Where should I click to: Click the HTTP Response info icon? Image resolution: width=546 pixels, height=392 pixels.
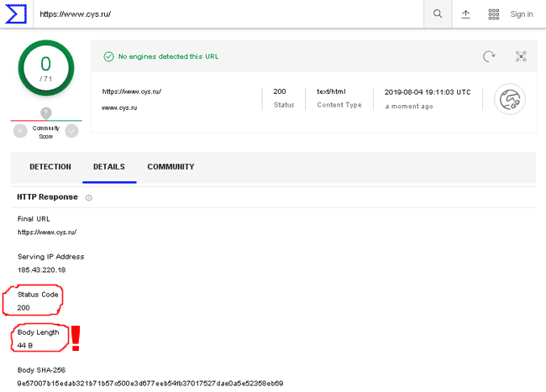[x=89, y=198]
